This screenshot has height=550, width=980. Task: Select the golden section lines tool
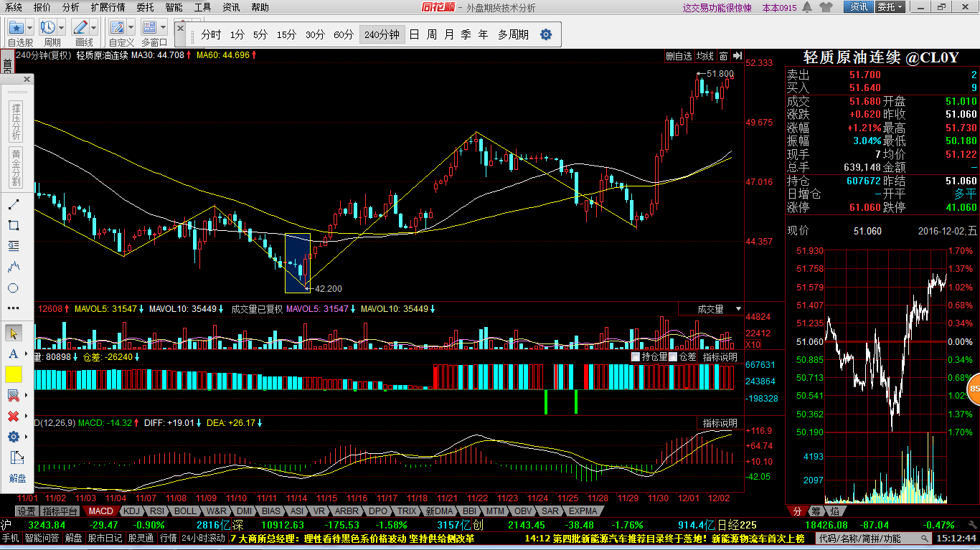point(13,246)
